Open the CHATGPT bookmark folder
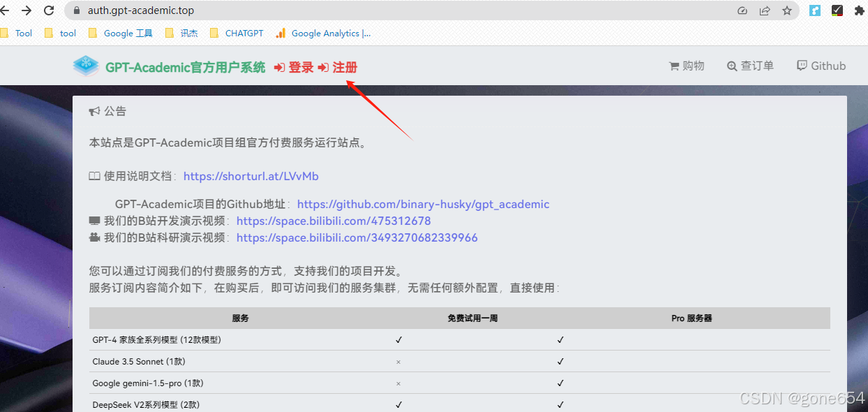868x412 pixels. pos(237,33)
